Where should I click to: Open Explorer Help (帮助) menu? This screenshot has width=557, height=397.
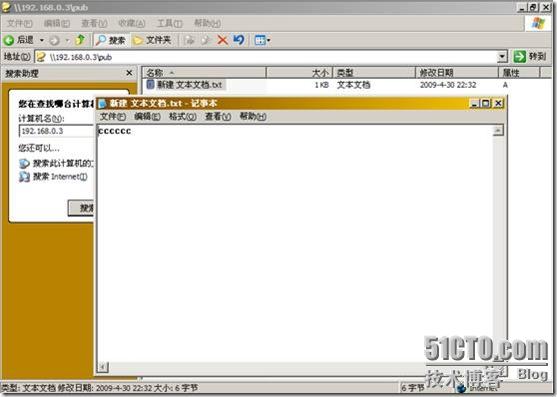click(x=207, y=23)
